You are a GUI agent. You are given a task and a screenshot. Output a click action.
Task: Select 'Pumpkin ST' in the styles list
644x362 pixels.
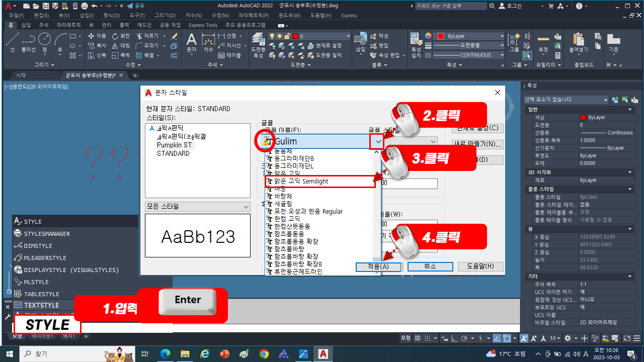[x=174, y=145]
